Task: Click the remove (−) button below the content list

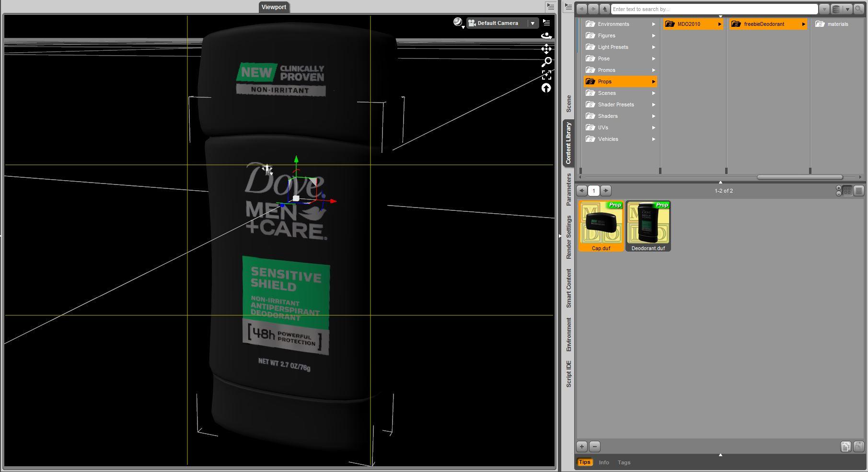Action: (595, 447)
